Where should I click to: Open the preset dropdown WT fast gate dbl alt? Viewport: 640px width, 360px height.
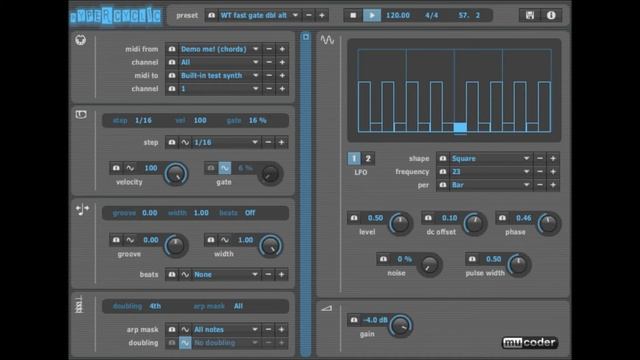[260, 16]
